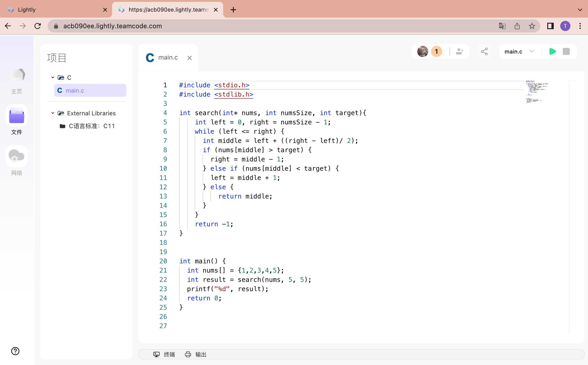This screenshot has width=588, height=365.
Task: Click the collaborator avatar showing 1
Action: (429, 51)
